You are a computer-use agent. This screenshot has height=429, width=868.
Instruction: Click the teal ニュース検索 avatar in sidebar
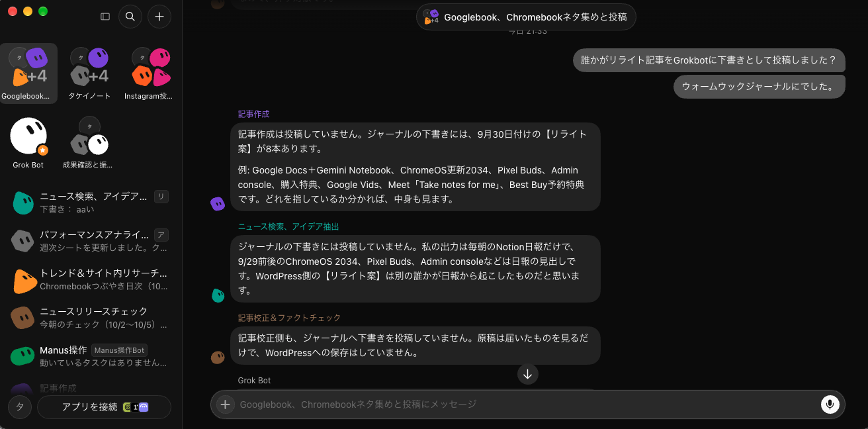tap(23, 203)
